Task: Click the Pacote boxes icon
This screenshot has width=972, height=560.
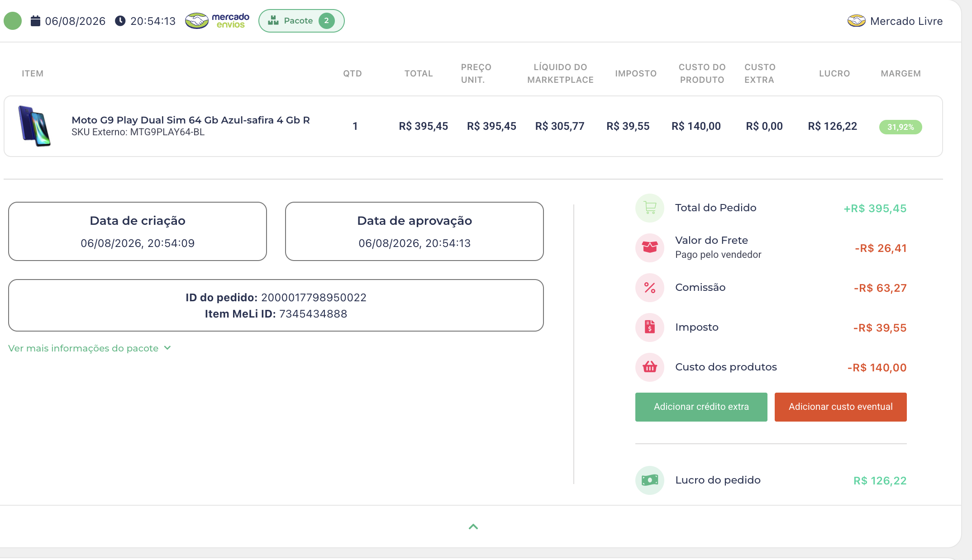Action: pos(273,20)
